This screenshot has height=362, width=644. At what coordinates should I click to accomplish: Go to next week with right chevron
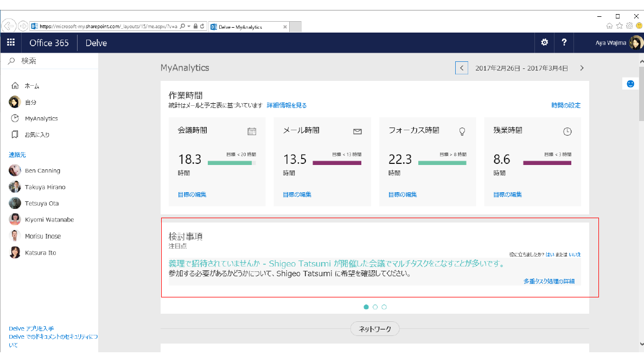582,68
